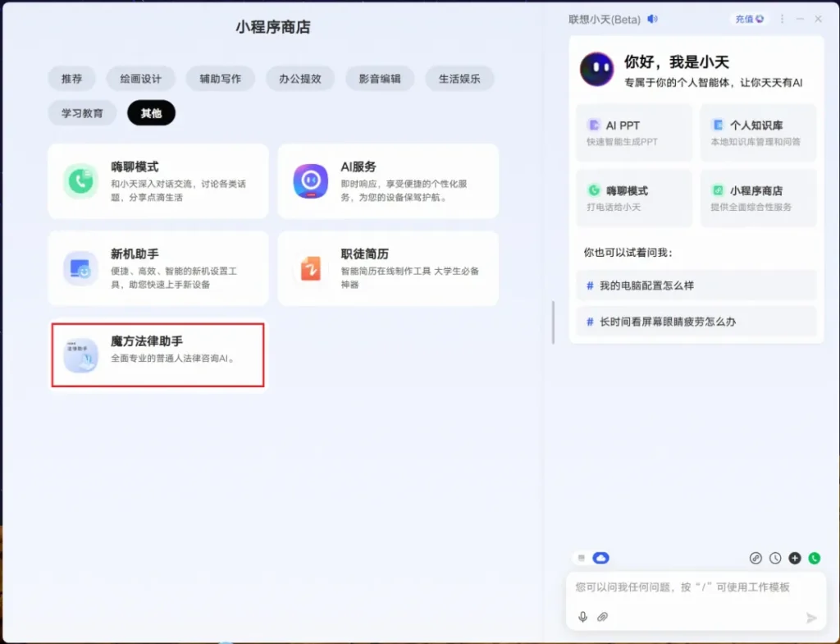This screenshot has height=644, width=840.
Task: Click the cloud icon above the input box
Action: click(601, 557)
